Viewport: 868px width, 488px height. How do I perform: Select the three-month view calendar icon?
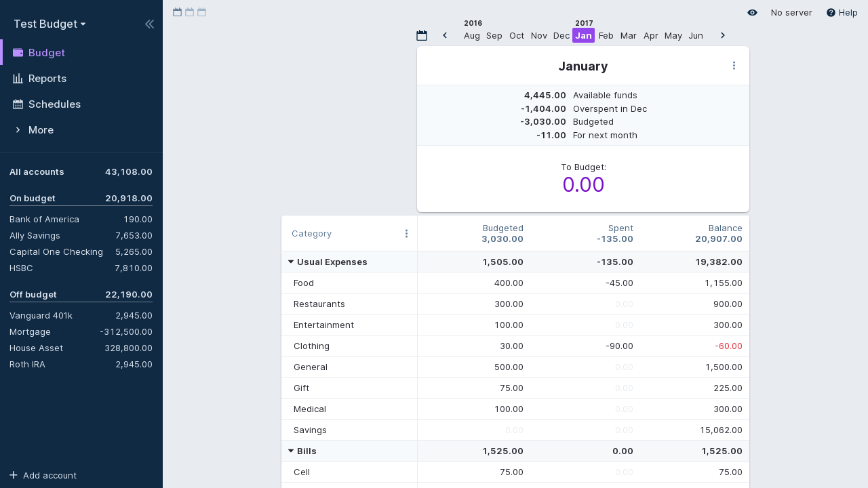click(202, 12)
